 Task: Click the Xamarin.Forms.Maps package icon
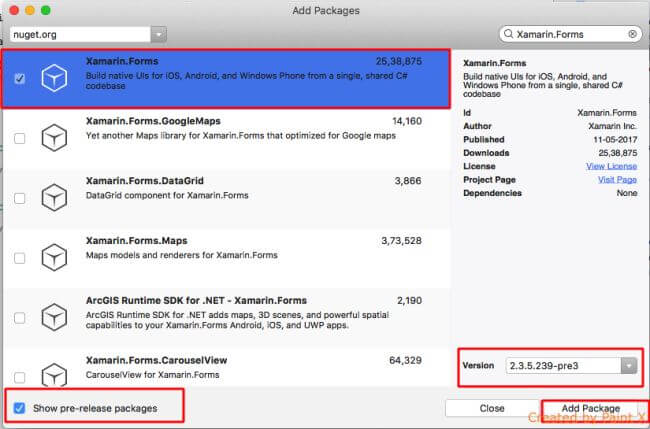(54, 257)
